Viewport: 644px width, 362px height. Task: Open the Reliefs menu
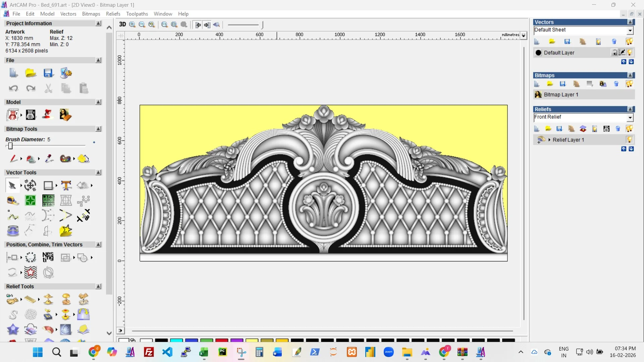(x=113, y=14)
